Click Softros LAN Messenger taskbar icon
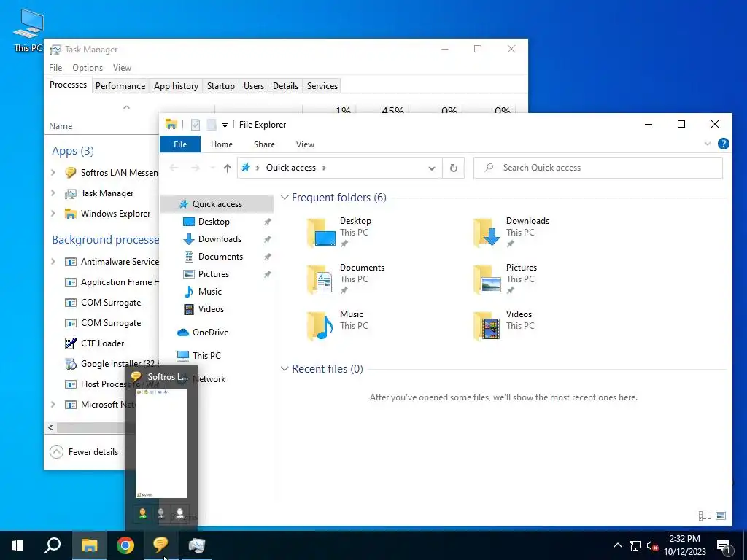Viewport: 747px width, 560px height. point(161,545)
